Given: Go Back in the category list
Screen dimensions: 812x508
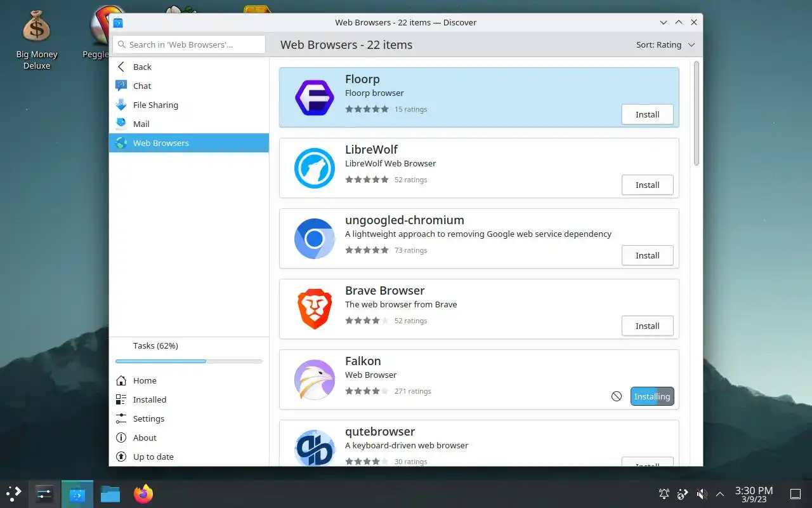Looking at the screenshot, I should point(189,67).
